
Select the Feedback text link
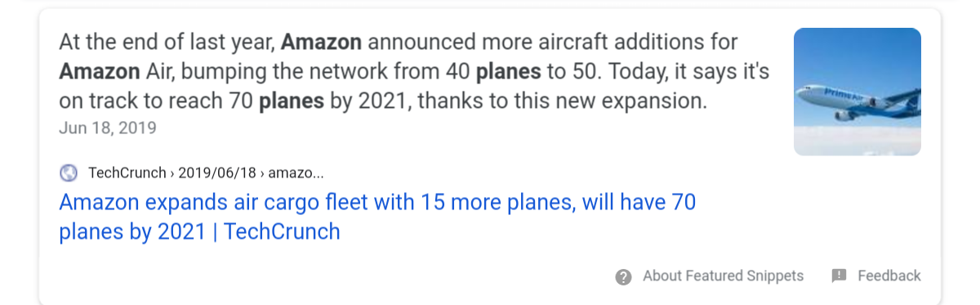coord(889,276)
